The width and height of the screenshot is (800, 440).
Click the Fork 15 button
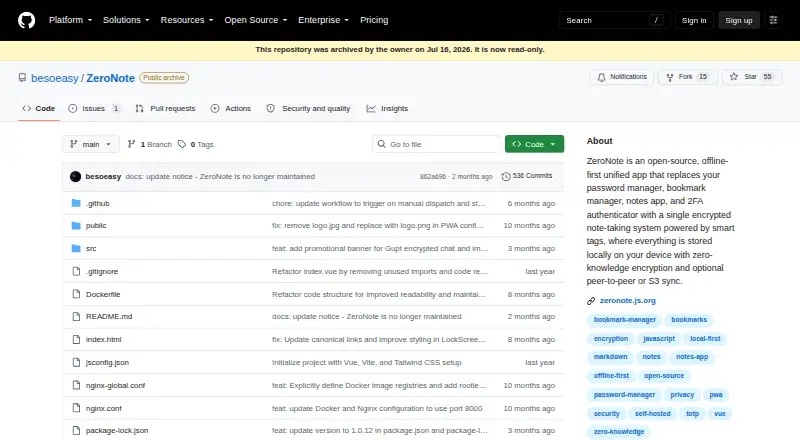(x=688, y=77)
